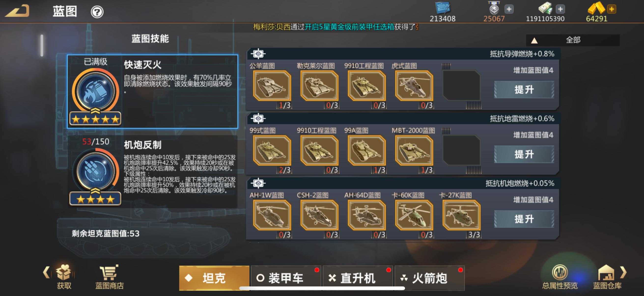Expand the 全部 filter dropdown

[x=573, y=40]
